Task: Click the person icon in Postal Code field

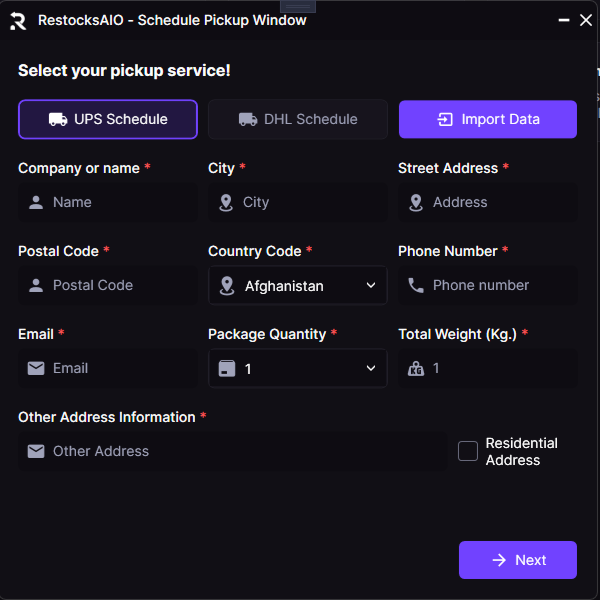Action: tap(36, 285)
